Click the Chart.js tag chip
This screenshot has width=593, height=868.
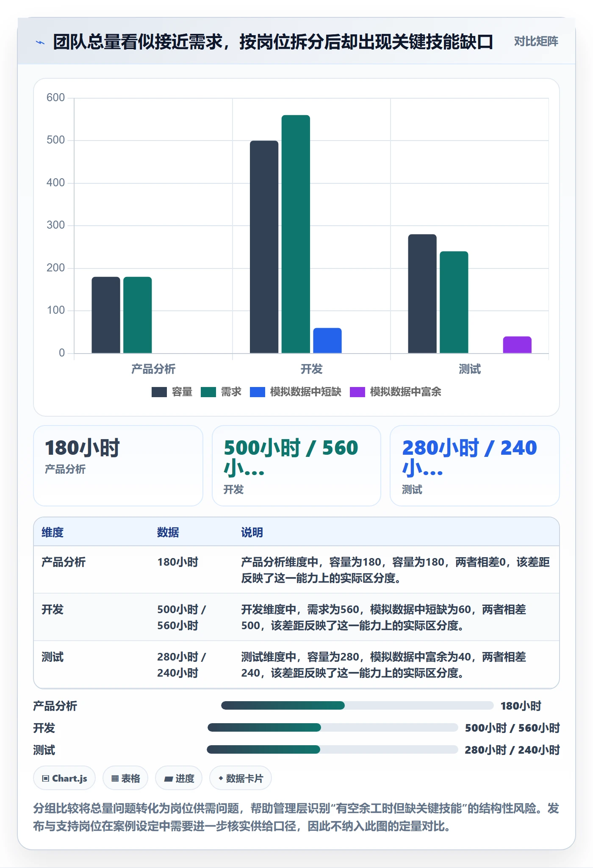[x=64, y=778]
